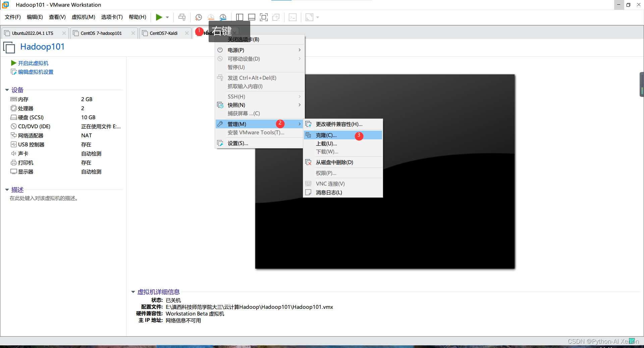This screenshot has width=644, height=348.
Task: Collapse the 描述 section
Action: click(x=7, y=190)
